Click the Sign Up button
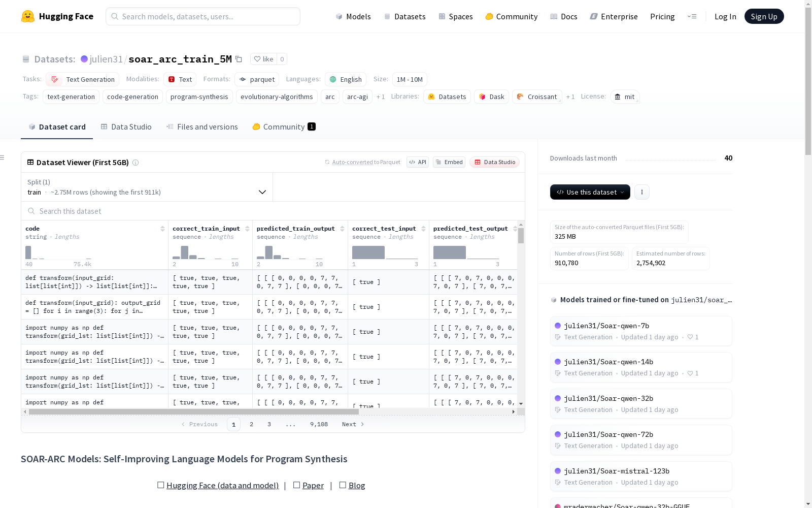Screen dimensions: 812x508 [764, 16]
